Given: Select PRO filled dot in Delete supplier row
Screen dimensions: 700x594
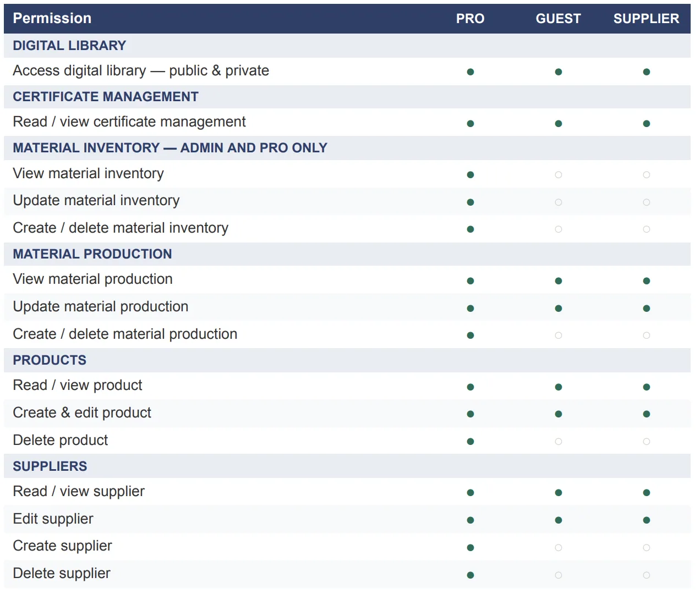Looking at the screenshot, I should pos(471,575).
